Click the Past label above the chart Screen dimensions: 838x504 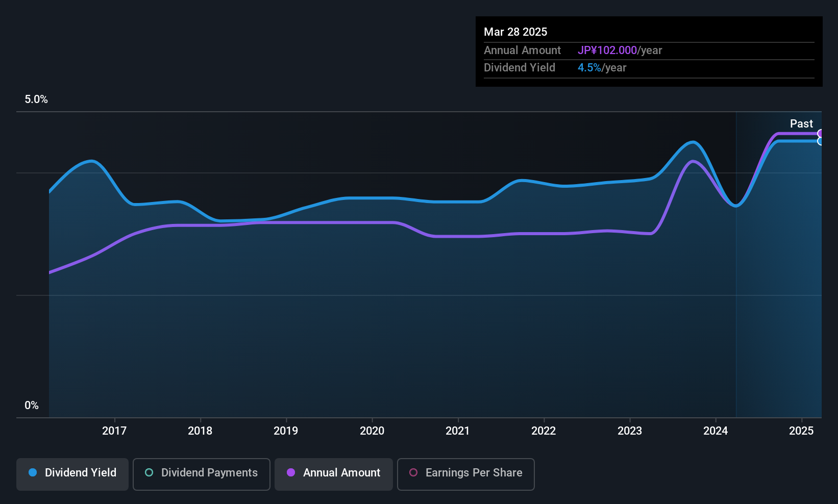point(801,123)
